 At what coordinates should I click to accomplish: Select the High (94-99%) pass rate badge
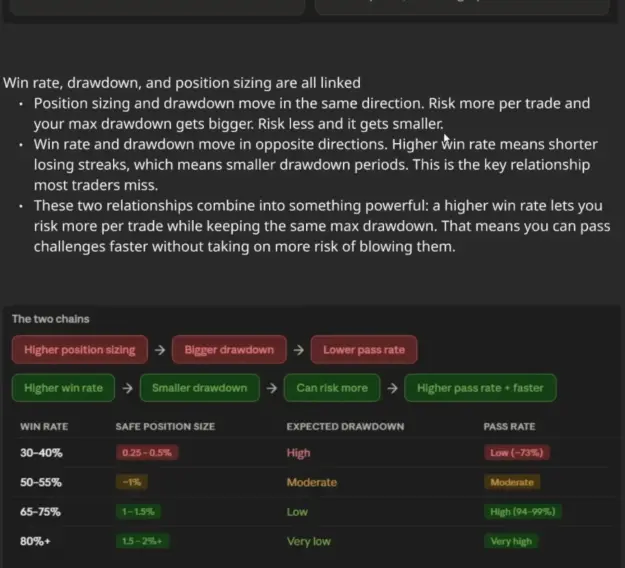tap(523, 511)
